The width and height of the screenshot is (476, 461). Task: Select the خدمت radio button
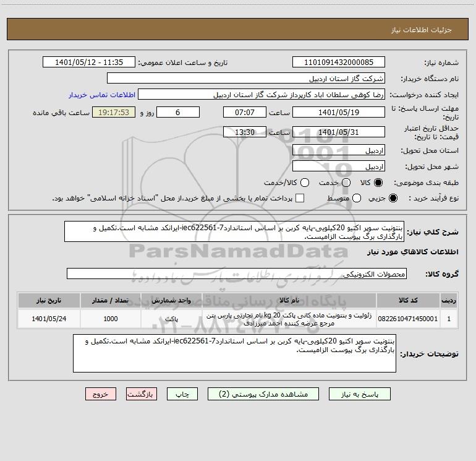[346, 183]
